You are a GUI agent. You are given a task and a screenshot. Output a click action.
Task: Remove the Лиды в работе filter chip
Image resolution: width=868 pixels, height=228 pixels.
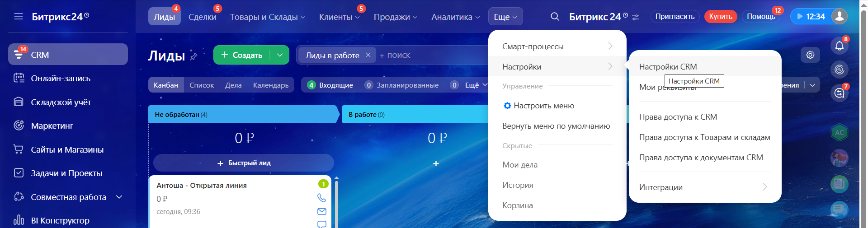coord(368,55)
